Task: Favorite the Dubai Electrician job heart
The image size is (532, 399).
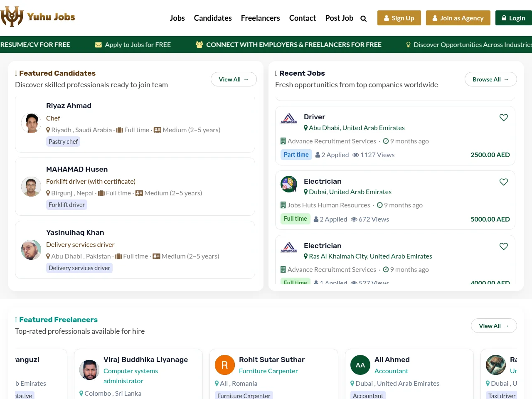Action: click(x=504, y=182)
